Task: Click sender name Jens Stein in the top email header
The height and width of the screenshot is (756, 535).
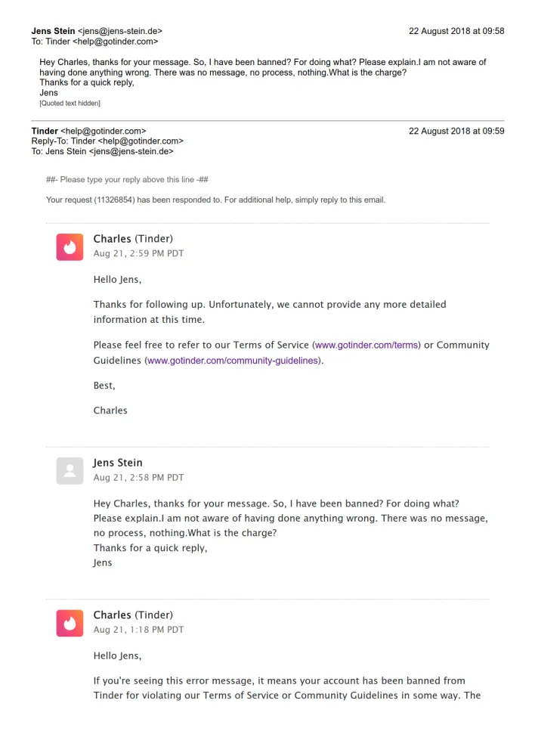Action: pos(53,31)
